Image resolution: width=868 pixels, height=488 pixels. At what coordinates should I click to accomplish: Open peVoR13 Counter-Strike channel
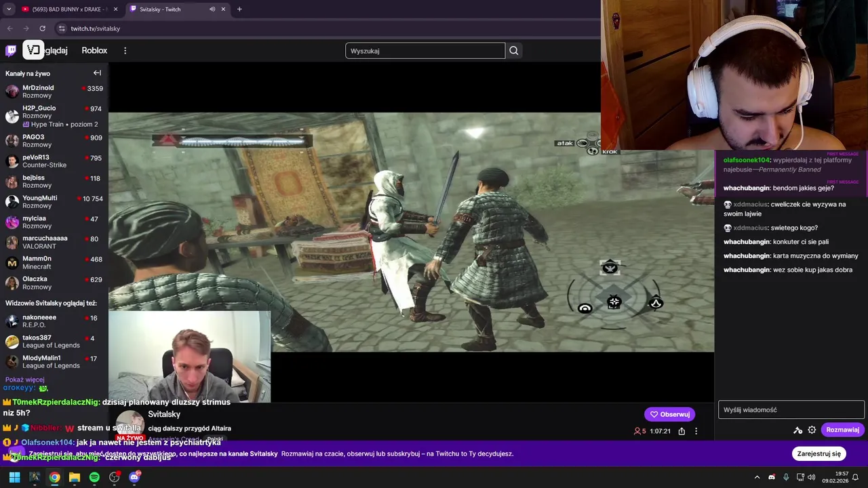(x=54, y=161)
